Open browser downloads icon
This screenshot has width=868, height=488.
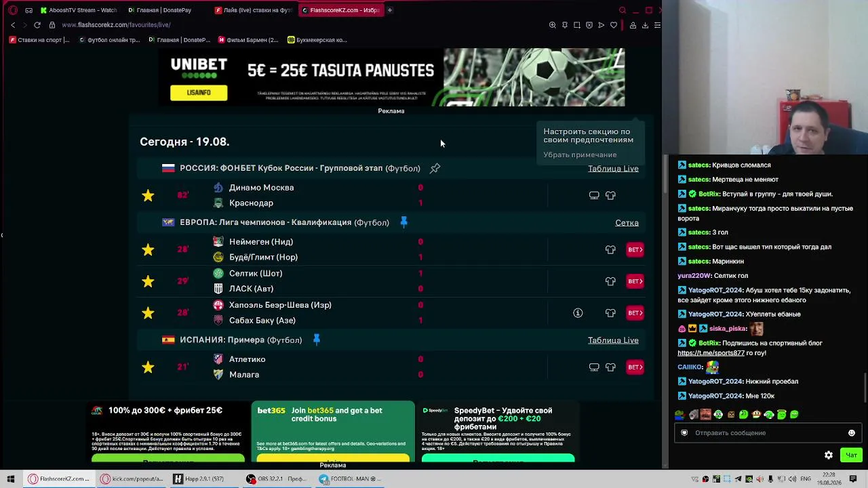click(645, 25)
